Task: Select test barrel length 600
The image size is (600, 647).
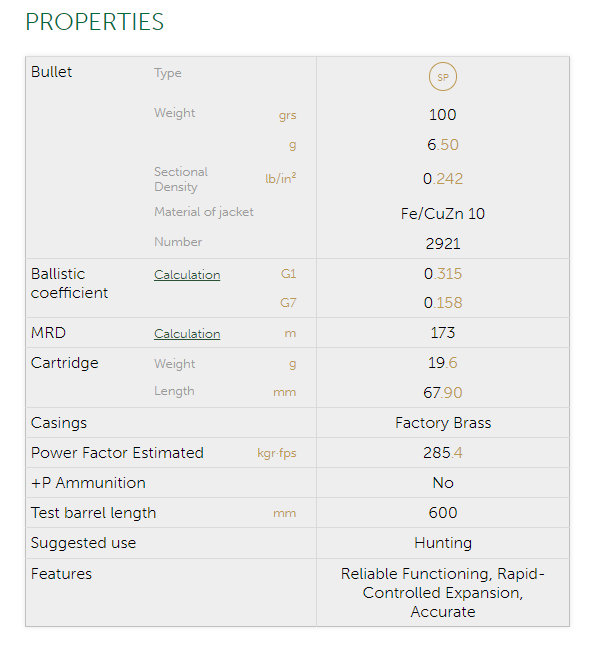Action: pos(442,513)
